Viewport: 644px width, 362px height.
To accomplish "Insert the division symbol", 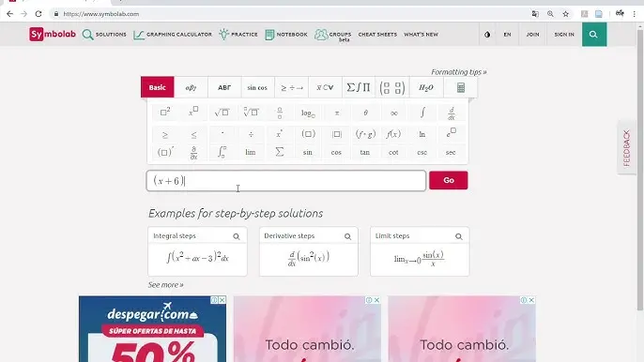I will (x=251, y=135).
